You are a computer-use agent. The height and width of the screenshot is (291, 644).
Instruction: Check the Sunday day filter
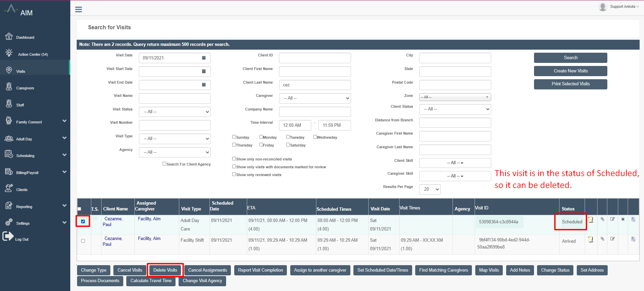(234, 137)
